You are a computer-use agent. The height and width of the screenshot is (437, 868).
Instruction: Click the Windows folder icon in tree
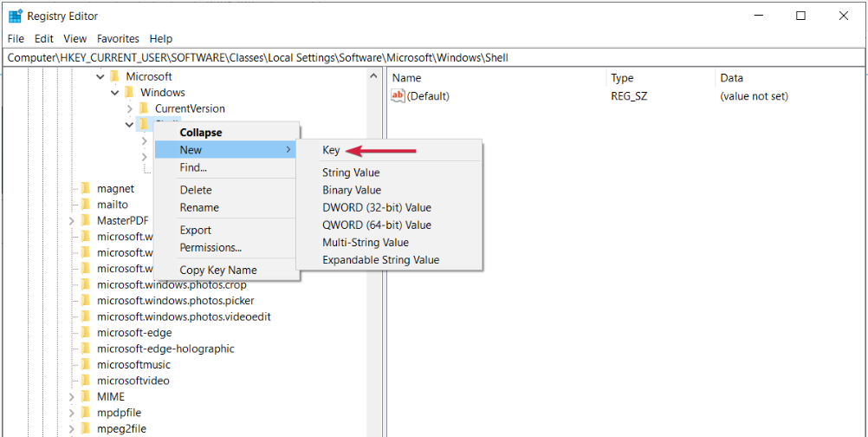(x=129, y=92)
